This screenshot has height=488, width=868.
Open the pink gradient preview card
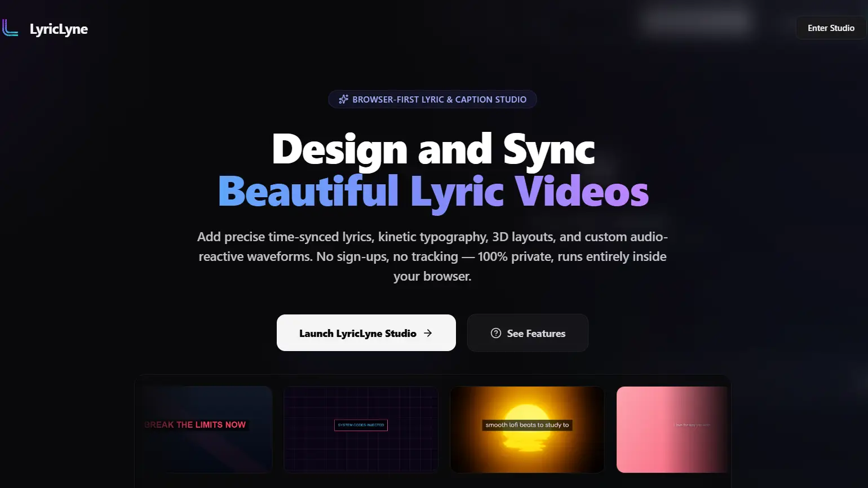[x=672, y=429]
